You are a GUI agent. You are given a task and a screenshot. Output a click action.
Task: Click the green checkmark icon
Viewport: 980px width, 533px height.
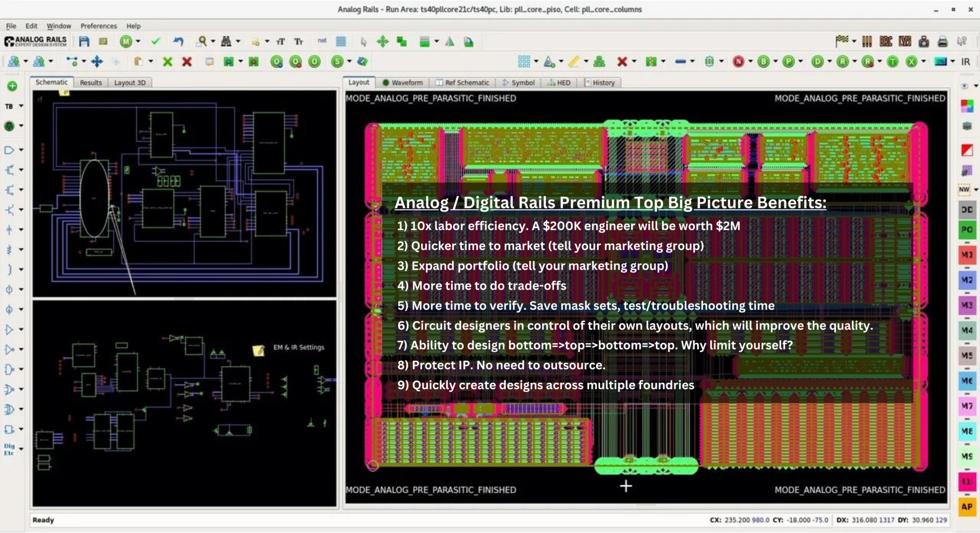156,42
